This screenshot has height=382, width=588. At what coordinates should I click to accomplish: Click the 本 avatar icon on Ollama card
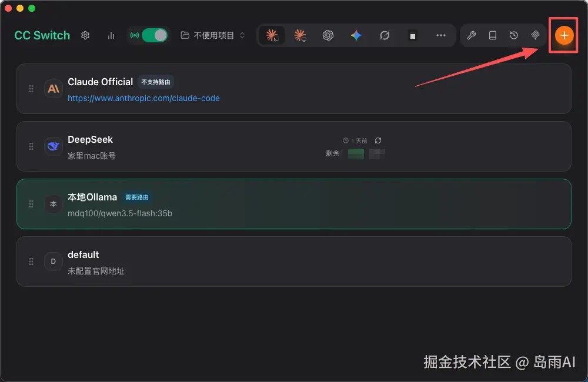(54, 204)
